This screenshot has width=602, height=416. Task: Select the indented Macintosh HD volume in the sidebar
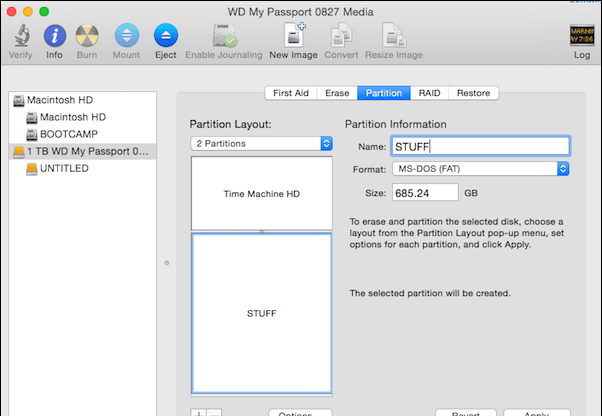[83, 117]
